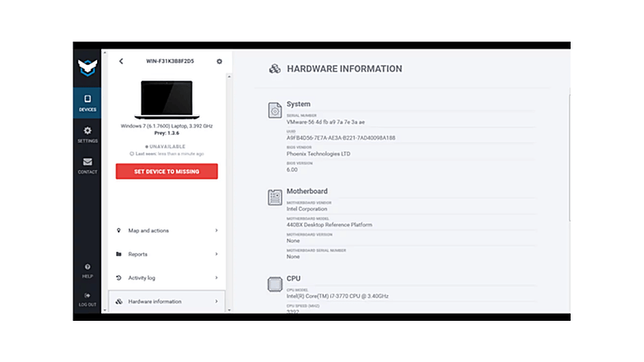The height and width of the screenshot is (362, 644).
Task: Select Hardware information menu item
Action: 166,301
